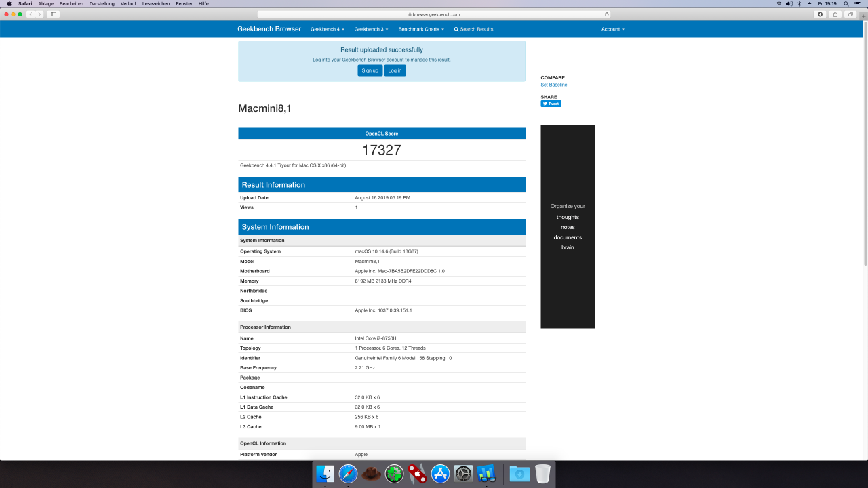
Task: Click the 9.00 MB x 1 L3 cache value
Action: [x=368, y=426]
